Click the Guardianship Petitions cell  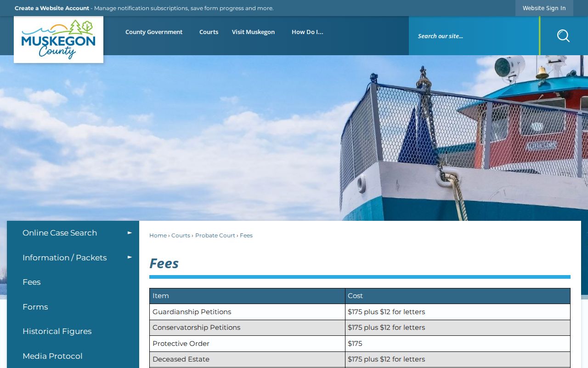tap(247, 312)
